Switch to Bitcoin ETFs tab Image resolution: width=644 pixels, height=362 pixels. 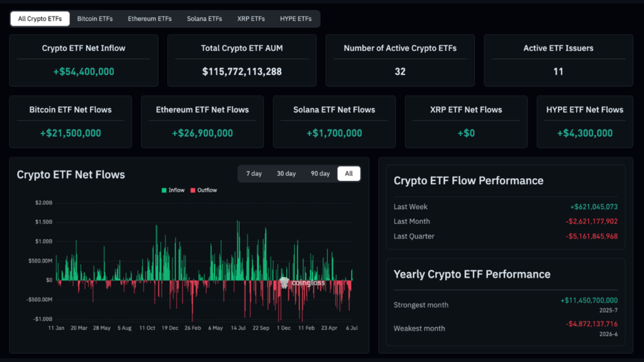95,19
